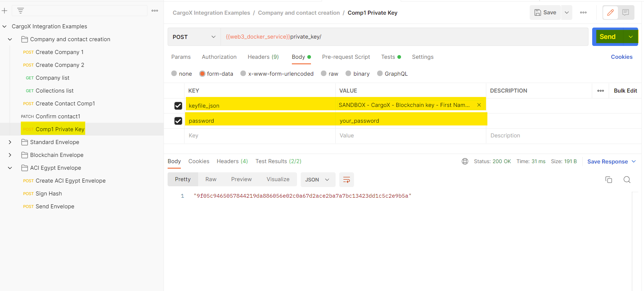Switch to edit mode pencil icon

pos(611,12)
